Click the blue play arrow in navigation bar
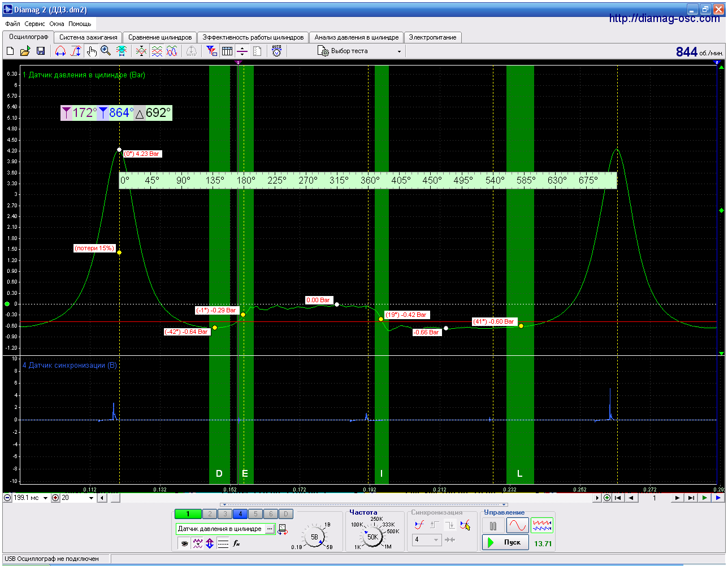728x566 pixels. pos(718,498)
